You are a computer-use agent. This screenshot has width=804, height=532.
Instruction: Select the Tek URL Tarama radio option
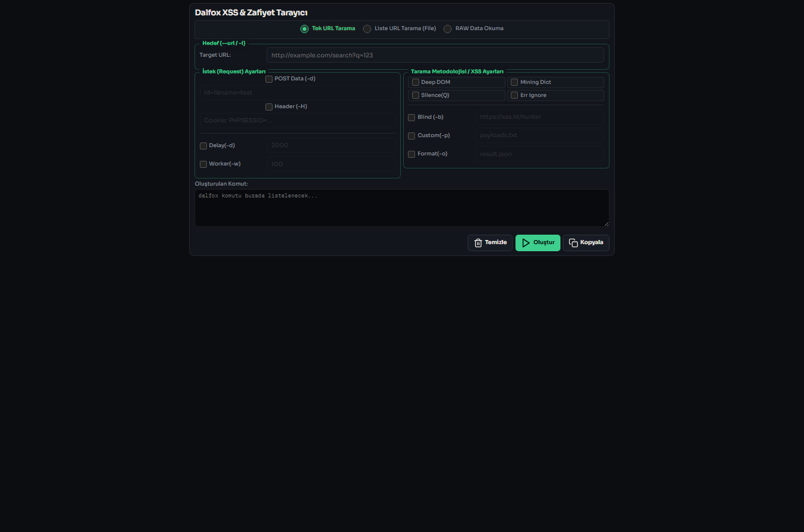(304, 29)
